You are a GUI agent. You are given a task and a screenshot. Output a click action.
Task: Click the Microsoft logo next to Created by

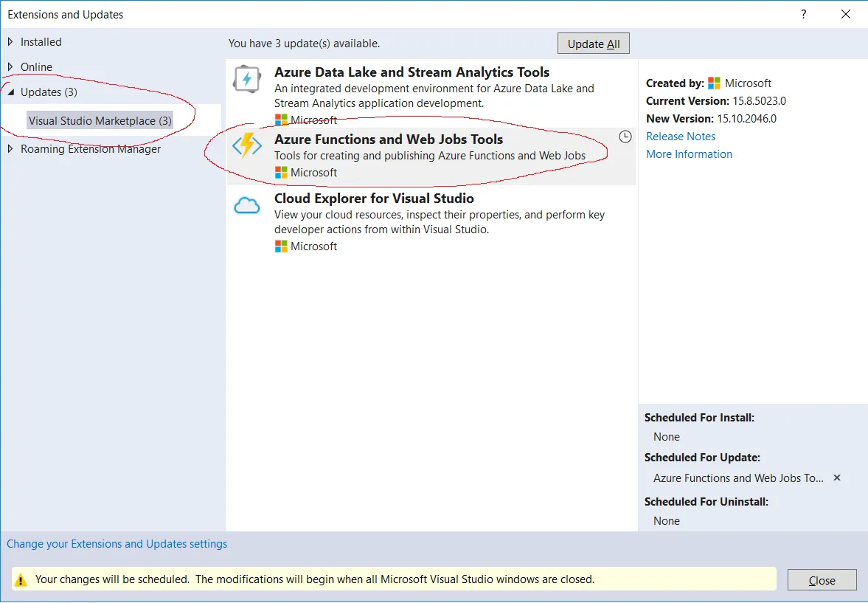click(x=714, y=83)
